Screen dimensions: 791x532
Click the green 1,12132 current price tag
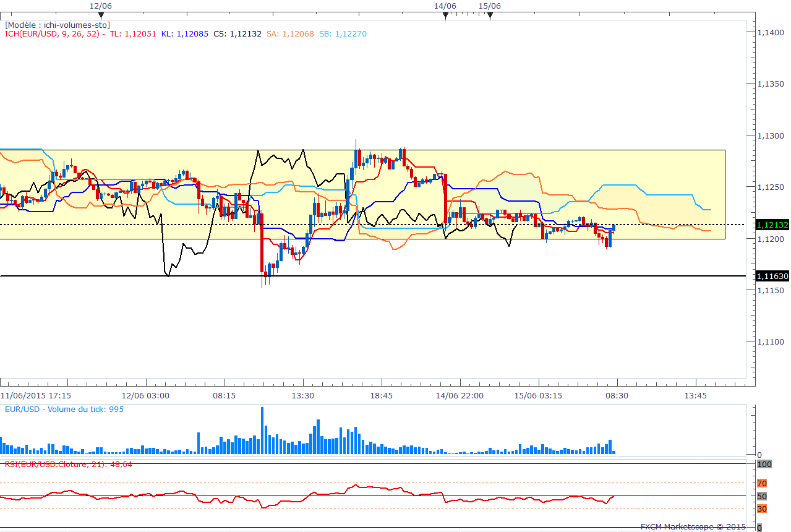772,225
